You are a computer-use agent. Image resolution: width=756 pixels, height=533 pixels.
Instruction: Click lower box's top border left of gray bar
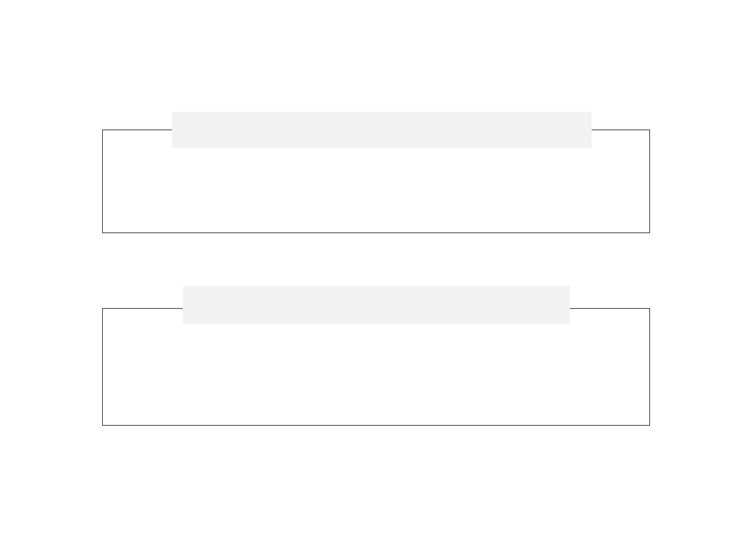[142, 309]
